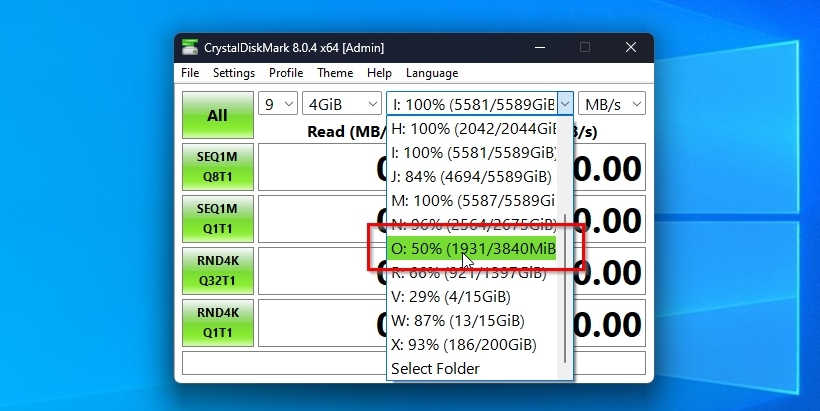The image size is (820, 411).
Task: Select drive M: 100% from list
Action: click(472, 201)
